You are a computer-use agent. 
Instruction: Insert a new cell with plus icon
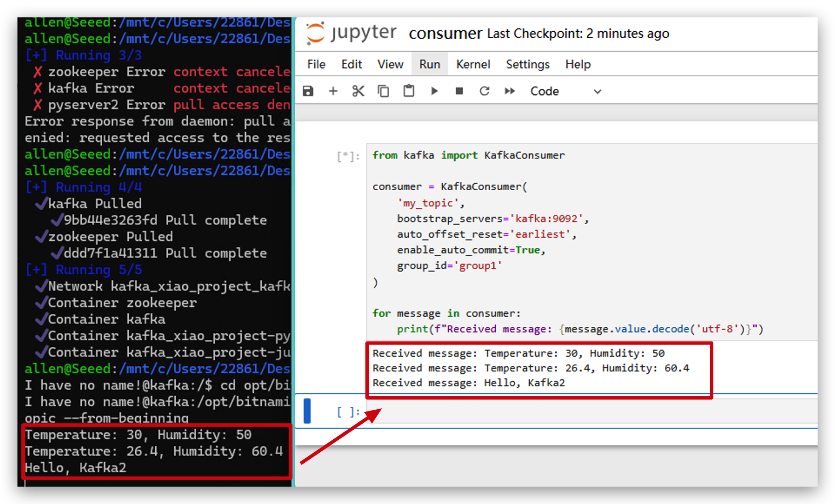333,91
